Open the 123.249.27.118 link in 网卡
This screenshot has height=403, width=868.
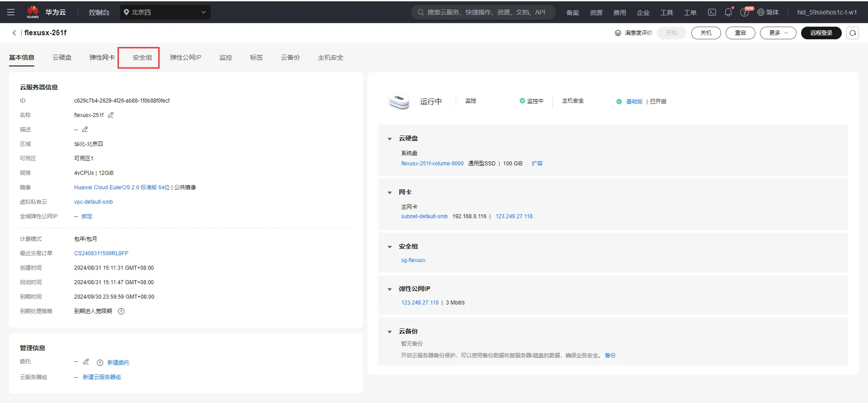[514, 216]
